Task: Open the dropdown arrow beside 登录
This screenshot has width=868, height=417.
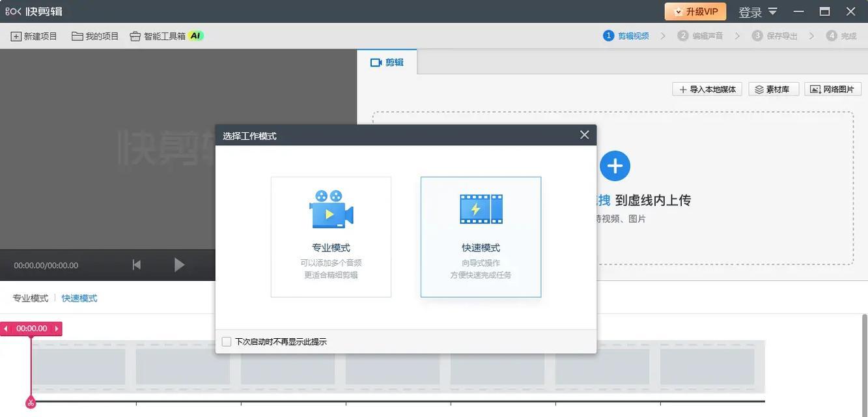Action: pos(773,11)
